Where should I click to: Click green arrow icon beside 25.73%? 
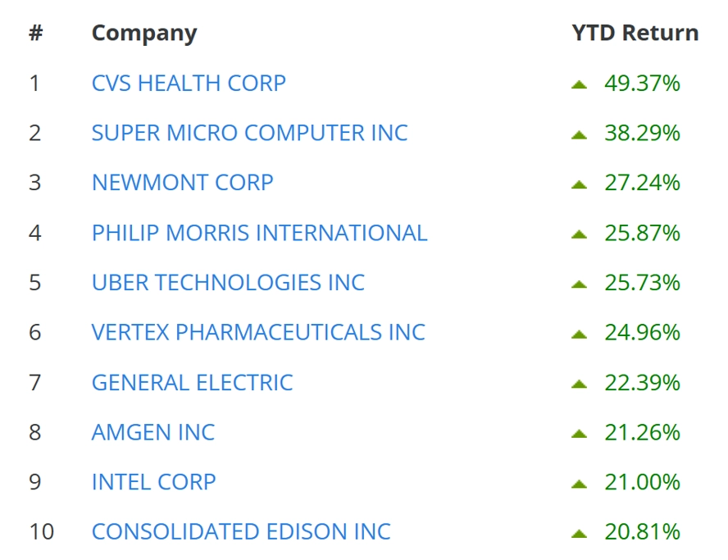579,285
